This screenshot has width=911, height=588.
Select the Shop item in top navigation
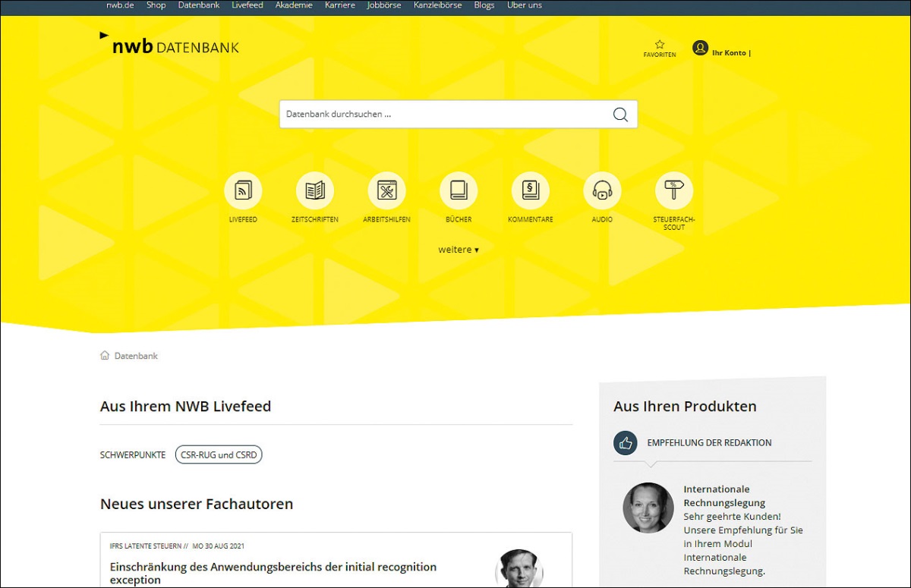[156, 5]
